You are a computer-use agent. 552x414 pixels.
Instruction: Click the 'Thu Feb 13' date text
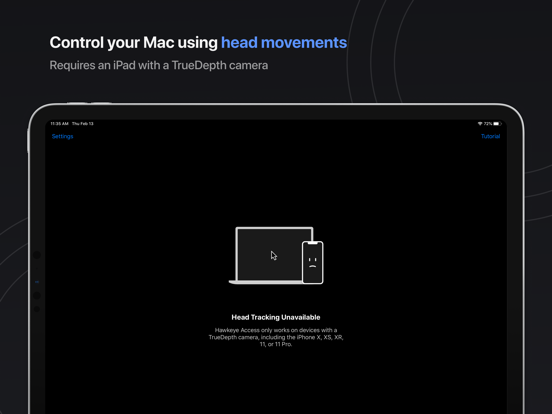[83, 124]
